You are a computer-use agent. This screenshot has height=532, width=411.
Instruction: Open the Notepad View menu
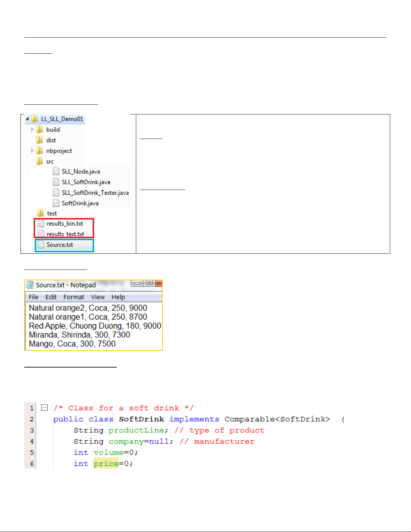tap(98, 297)
